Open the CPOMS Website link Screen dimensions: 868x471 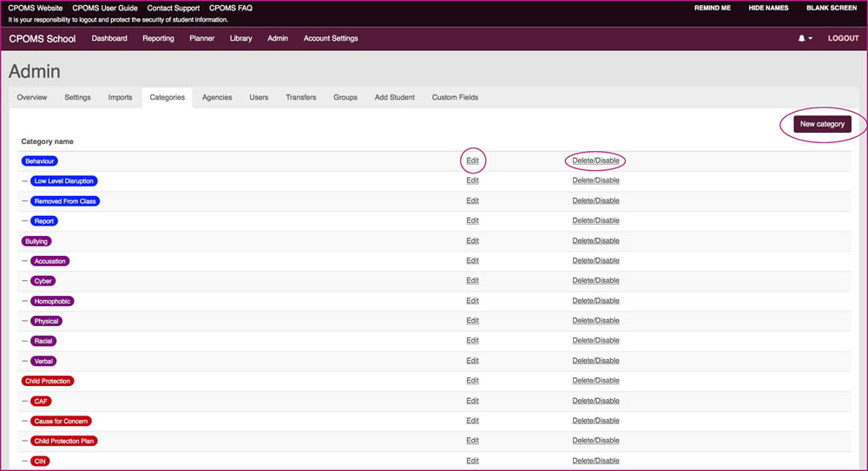click(x=36, y=8)
